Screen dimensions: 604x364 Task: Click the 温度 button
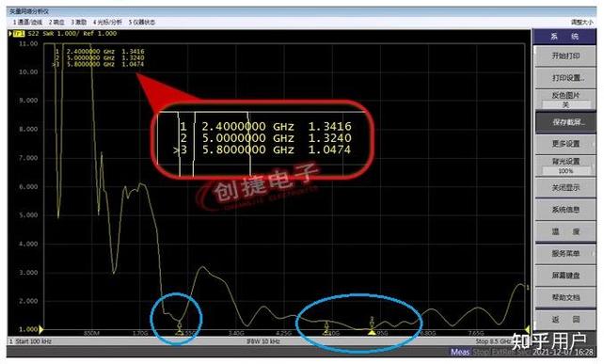point(565,232)
